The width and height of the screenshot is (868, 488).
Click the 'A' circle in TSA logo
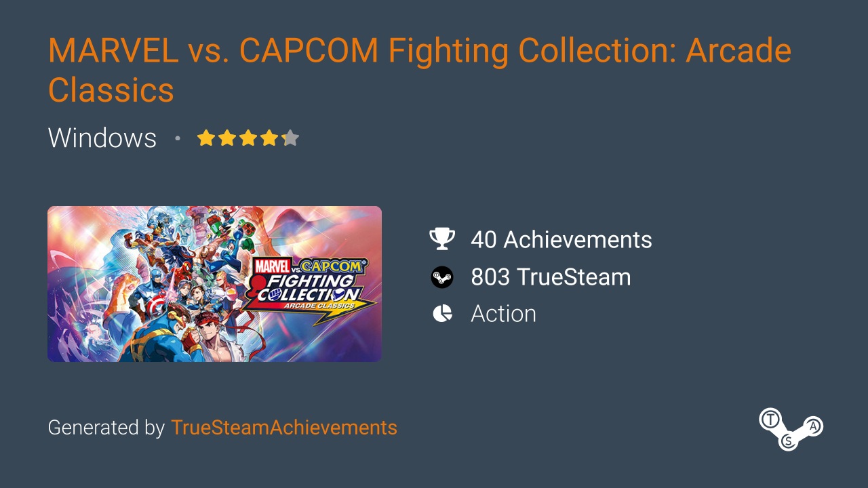click(814, 426)
